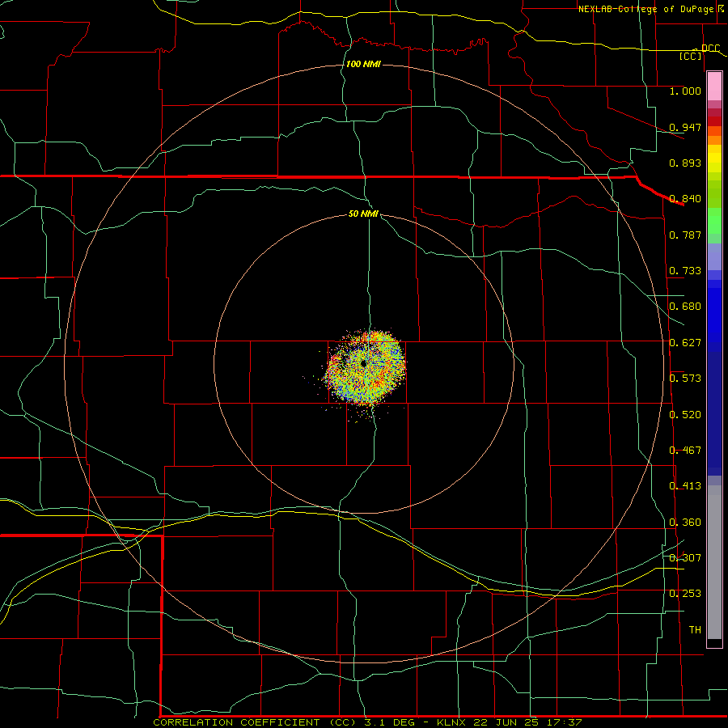Click the 0.307 scale value
This screenshot has width=728, height=728.
point(685,558)
